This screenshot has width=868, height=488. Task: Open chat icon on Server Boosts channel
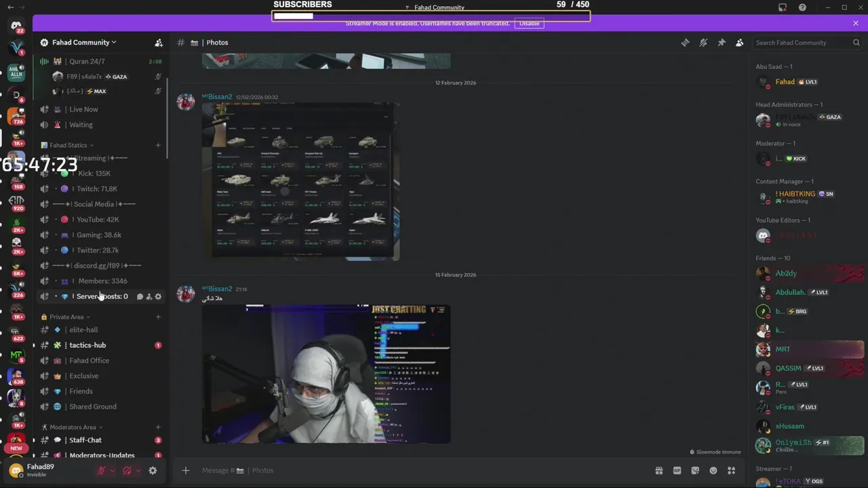click(140, 296)
